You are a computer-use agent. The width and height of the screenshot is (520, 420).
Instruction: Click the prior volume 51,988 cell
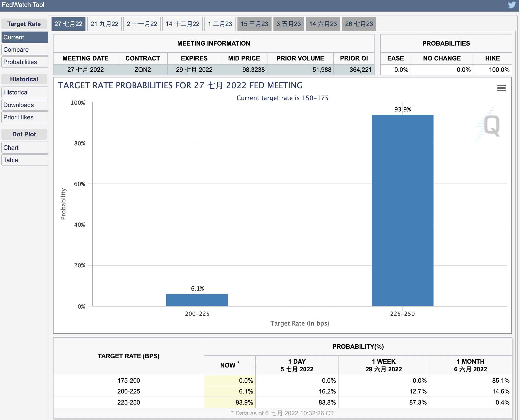300,70
